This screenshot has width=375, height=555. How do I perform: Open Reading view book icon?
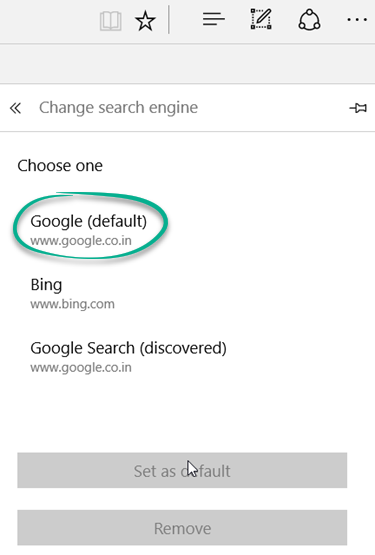[110, 21]
